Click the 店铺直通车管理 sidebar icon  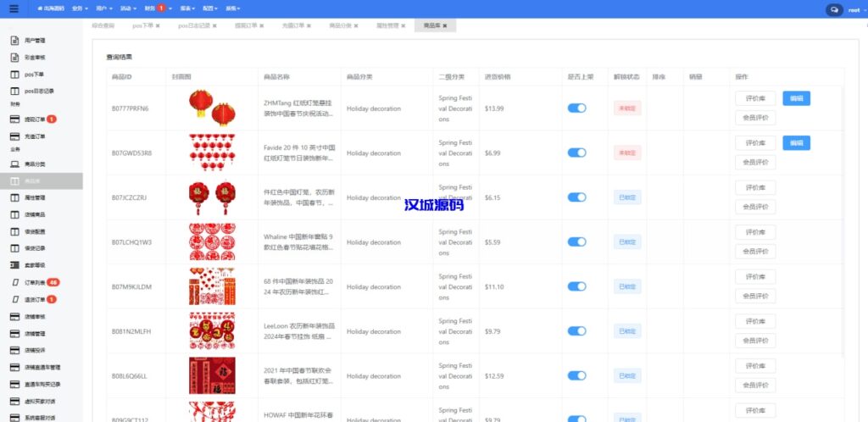pos(15,367)
